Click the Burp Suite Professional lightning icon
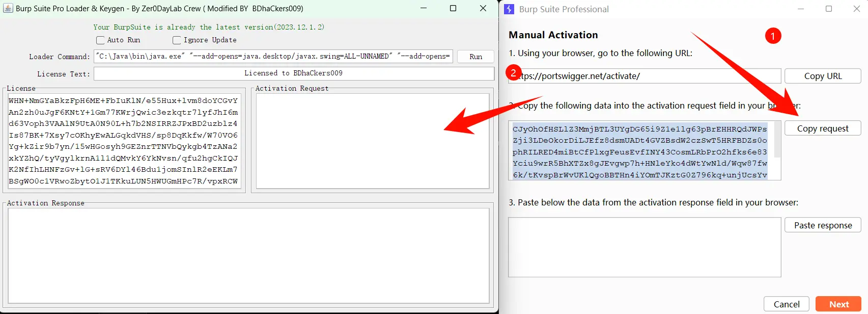 tap(509, 9)
